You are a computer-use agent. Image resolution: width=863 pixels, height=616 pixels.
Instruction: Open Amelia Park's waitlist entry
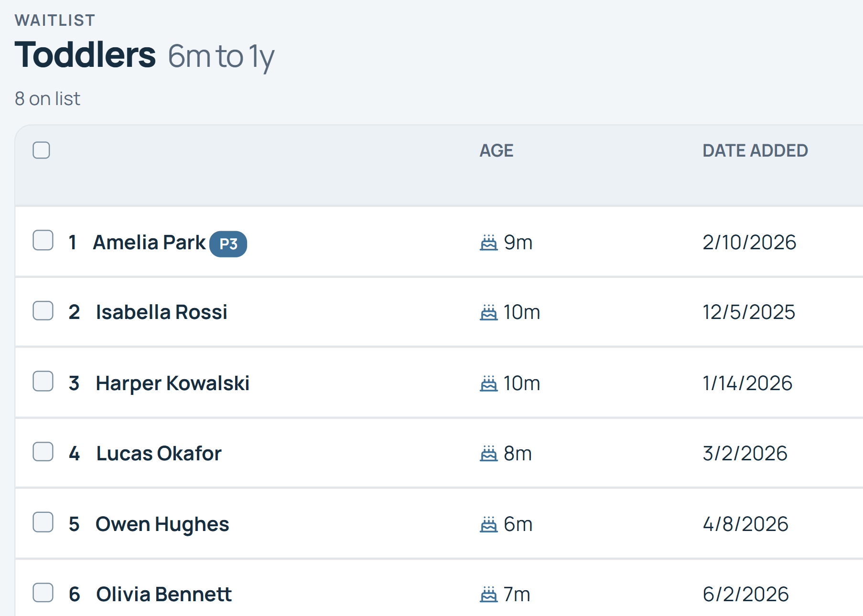pos(149,243)
